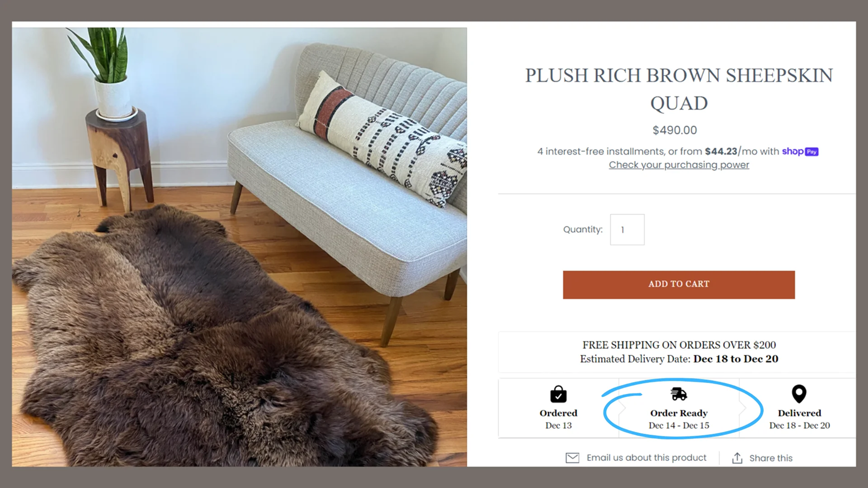Click the email envelope icon

point(572,458)
